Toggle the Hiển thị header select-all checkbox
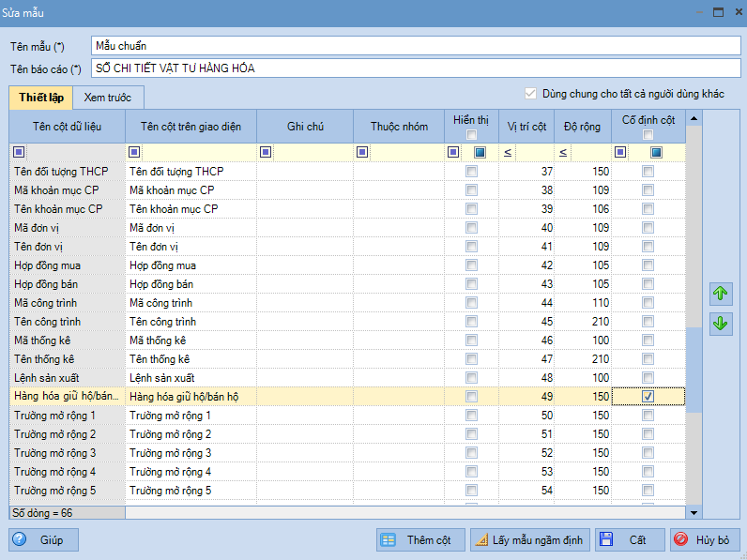The width and height of the screenshot is (747, 560). click(x=471, y=135)
